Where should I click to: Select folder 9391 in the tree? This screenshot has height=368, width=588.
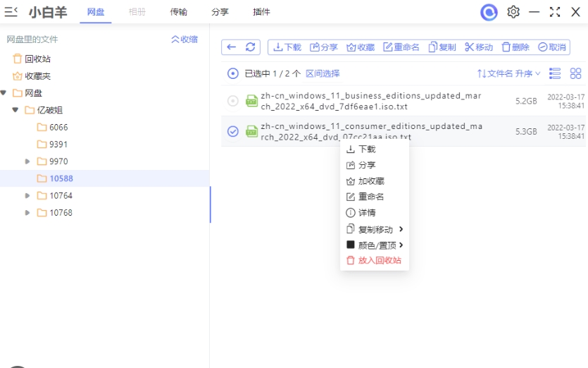[x=58, y=145]
